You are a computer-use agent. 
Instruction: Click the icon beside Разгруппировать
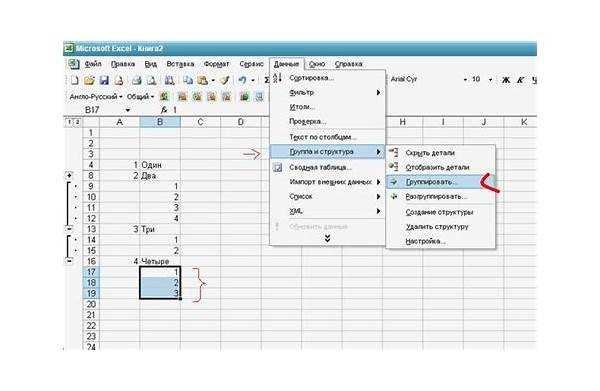tap(393, 196)
